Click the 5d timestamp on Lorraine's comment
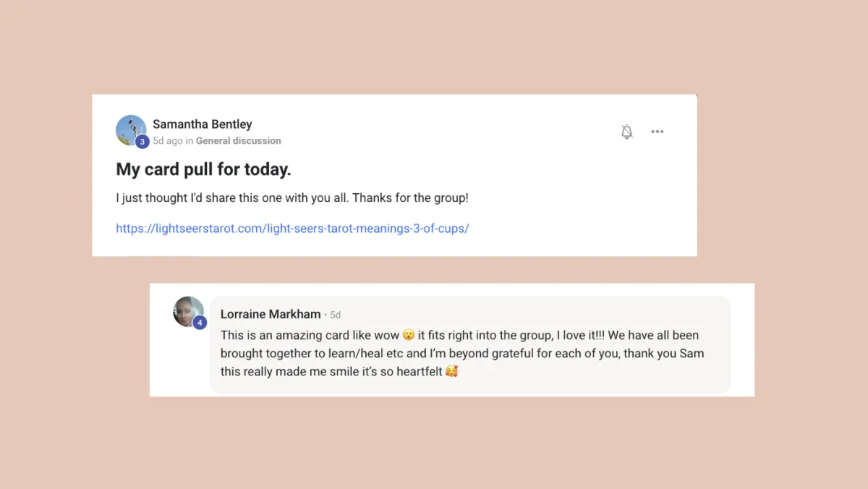Viewport: 868px width, 489px height. (x=335, y=315)
